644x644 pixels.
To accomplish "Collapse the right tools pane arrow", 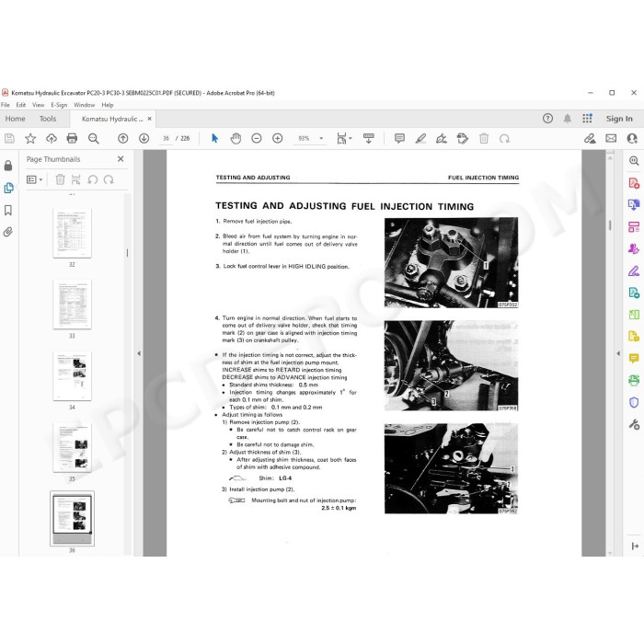I will [x=618, y=353].
